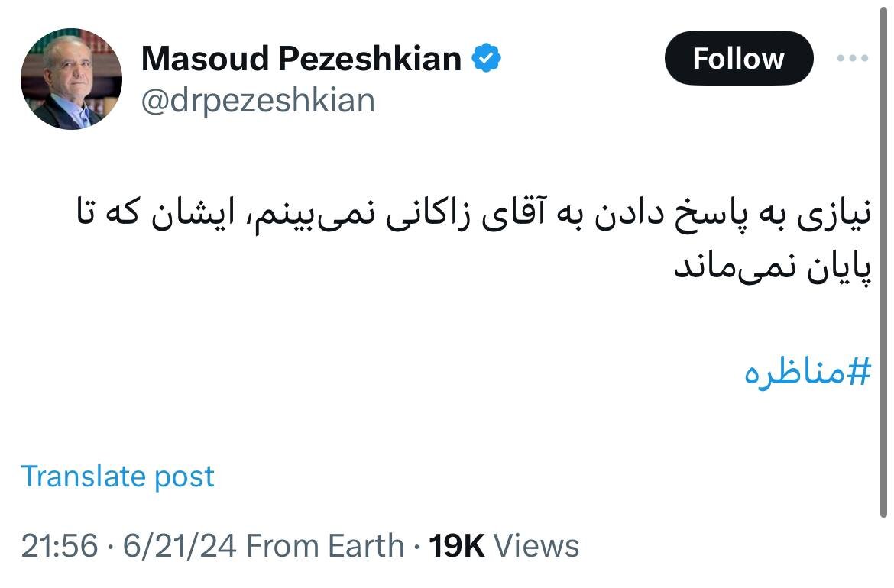Click the Follow pill-shaped button on the right
The image size is (894, 588).
(738, 57)
